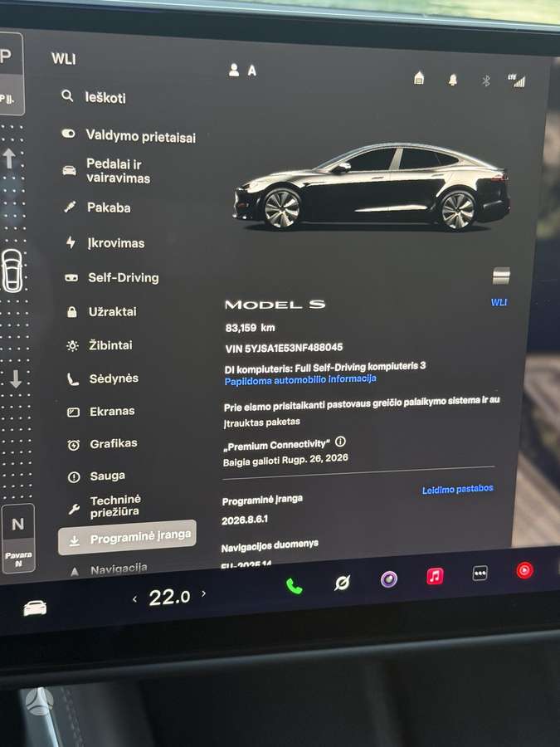Open the Navigacija menu item
Screen dimensions: 560x747
click(109, 569)
